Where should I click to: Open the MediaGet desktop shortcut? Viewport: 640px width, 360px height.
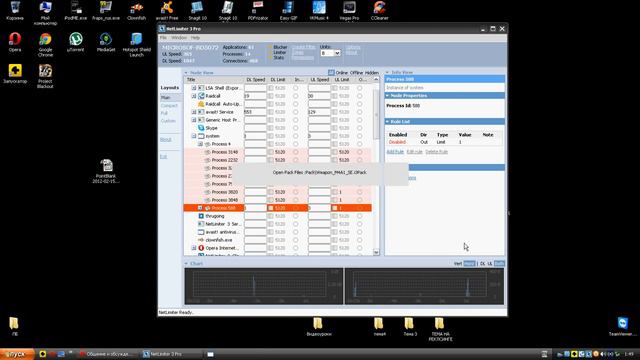coord(106,42)
